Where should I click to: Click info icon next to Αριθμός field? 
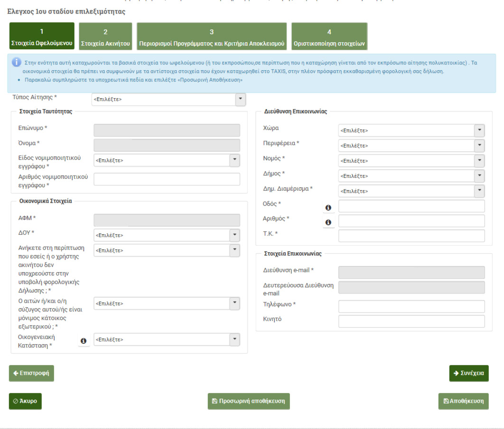328,222
